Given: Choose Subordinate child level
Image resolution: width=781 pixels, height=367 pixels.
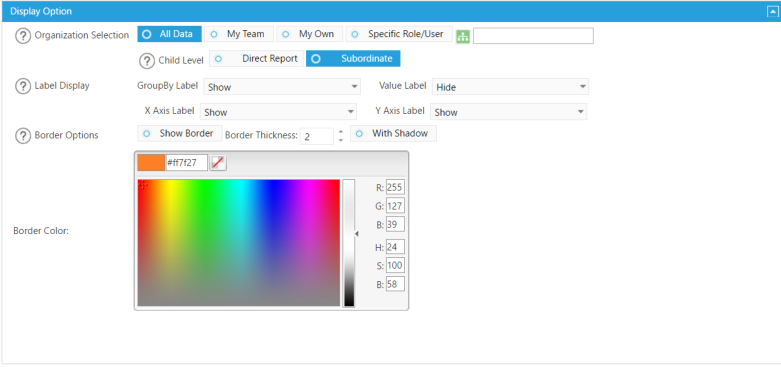Looking at the screenshot, I should (x=353, y=59).
